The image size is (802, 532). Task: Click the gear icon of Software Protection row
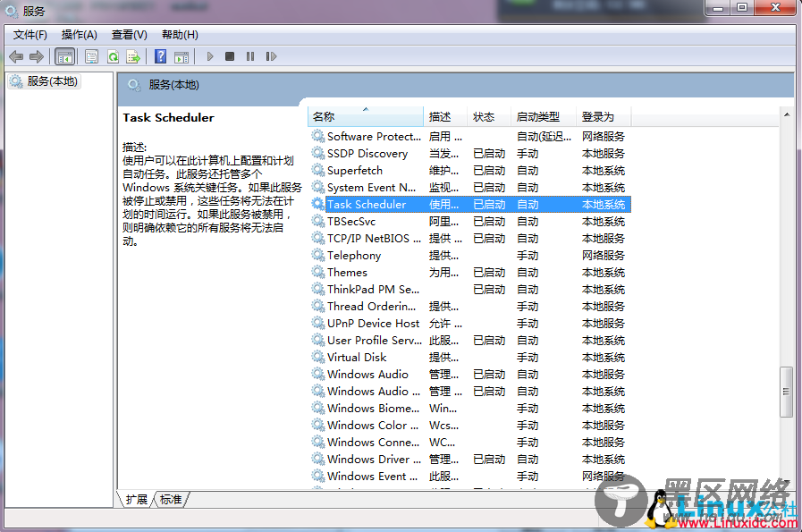coord(318,136)
